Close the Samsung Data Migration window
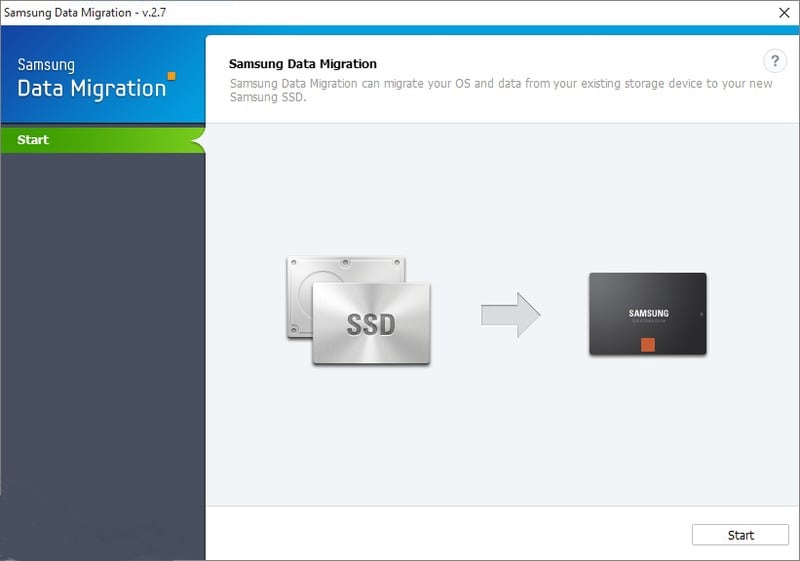The height and width of the screenshot is (561, 800). pyautogui.click(x=784, y=13)
